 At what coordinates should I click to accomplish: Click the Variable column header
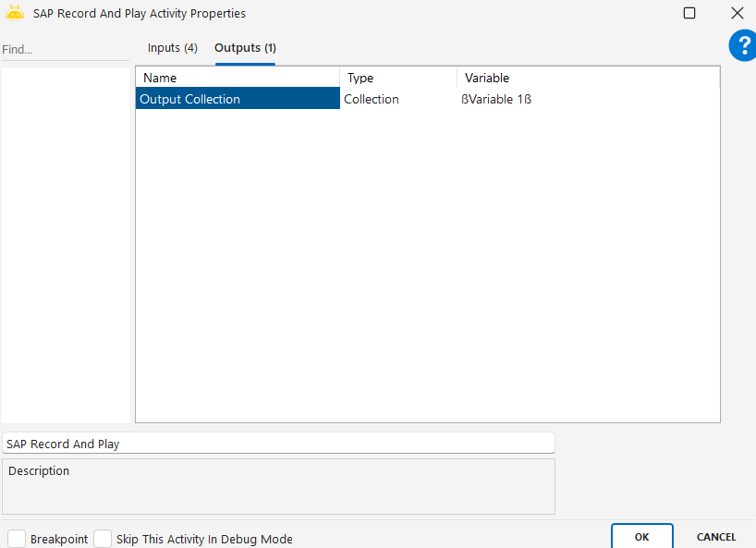[588, 79]
